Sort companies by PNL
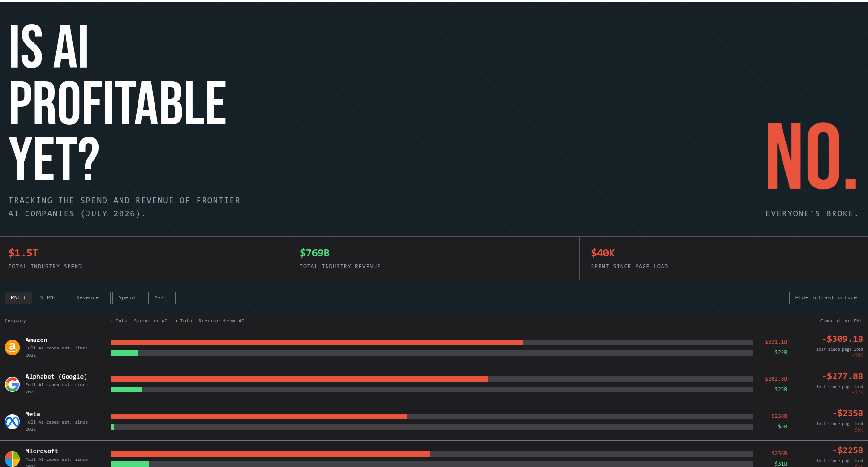 tap(18, 298)
